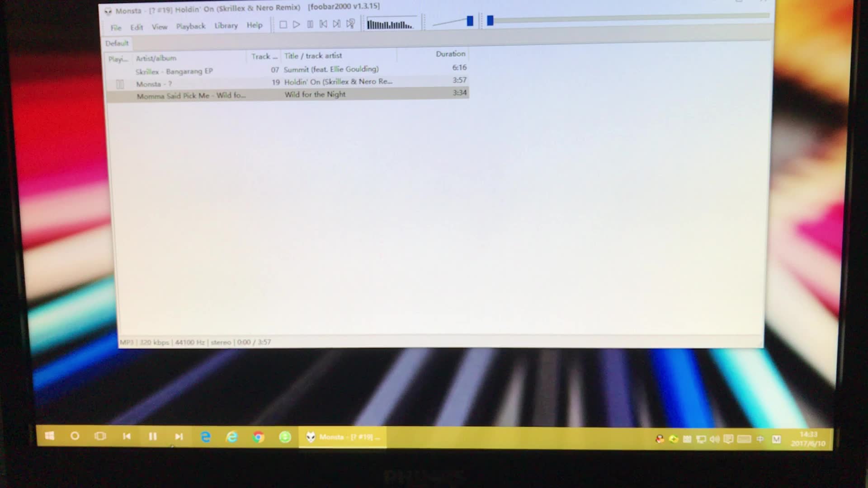Drag the volume slider control
Viewport: 868px width, 488px height.
click(x=468, y=21)
